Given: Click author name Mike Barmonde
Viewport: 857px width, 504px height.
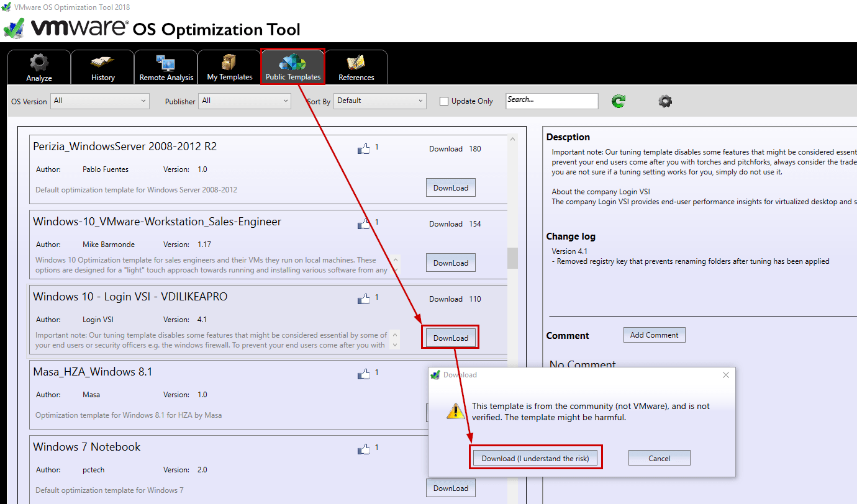Looking at the screenshot, I should click(x=109, y=244).
